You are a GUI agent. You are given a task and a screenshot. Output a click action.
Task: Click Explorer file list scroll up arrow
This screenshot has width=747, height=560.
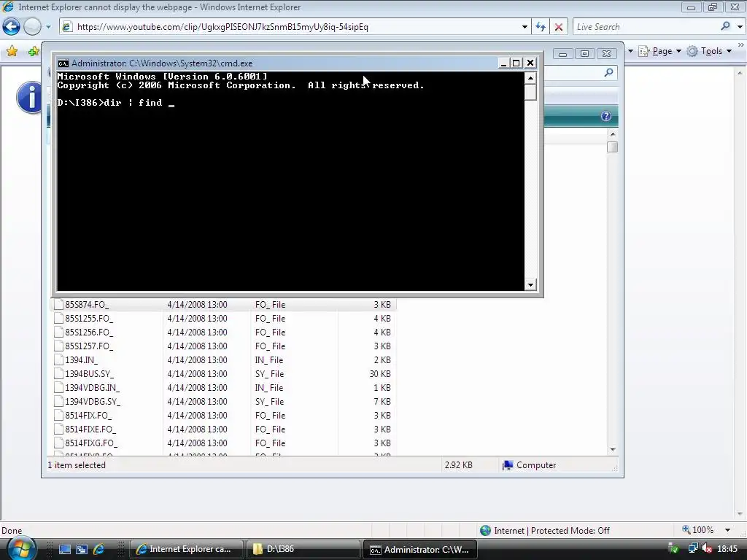point(613,134)
